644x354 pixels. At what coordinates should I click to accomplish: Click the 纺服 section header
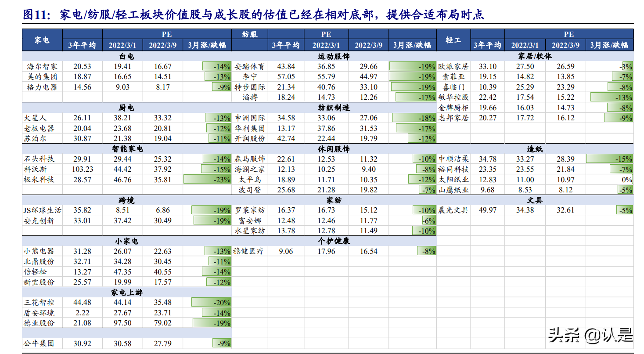pyautogui.click(x=249, y=33)
